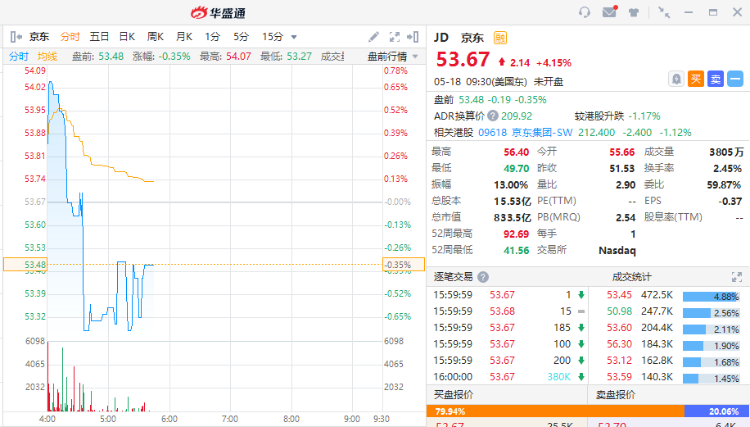Image resolution: width=750 pixels, height=427 pixels.
Task: Select the 成交统计 panel header
Action: tap(631, 277)
